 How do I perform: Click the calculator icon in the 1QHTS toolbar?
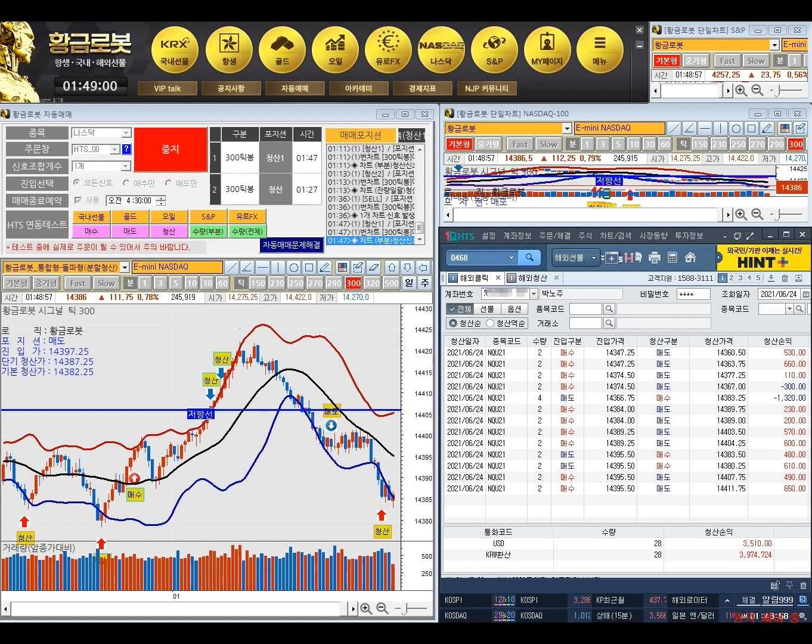click(x=672, y=258)
